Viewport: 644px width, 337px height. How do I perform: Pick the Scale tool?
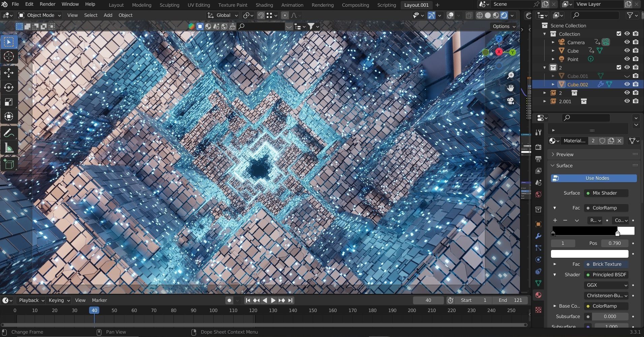click(9, 102)
